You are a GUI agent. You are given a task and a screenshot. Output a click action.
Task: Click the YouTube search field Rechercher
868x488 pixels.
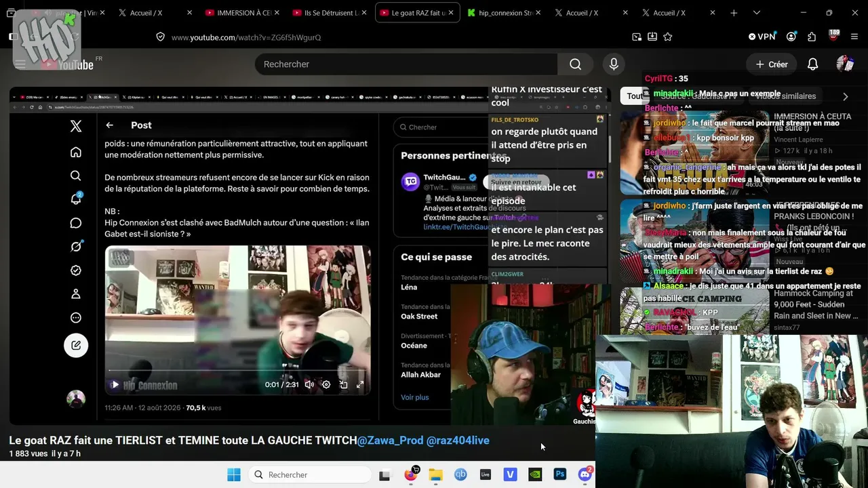pos(406,64)
